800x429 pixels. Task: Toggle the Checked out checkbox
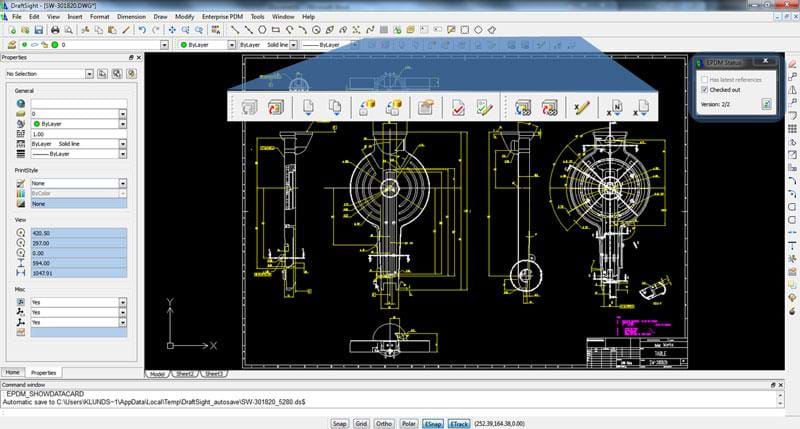(x=705, y=90)
